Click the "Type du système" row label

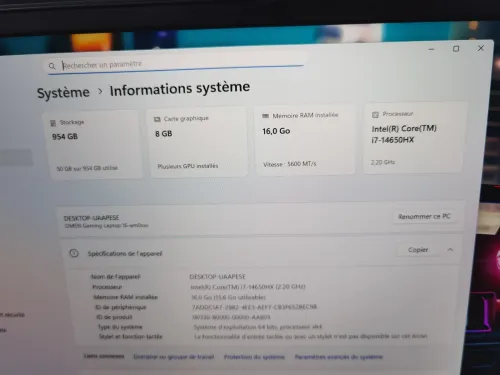pos(120,327)
